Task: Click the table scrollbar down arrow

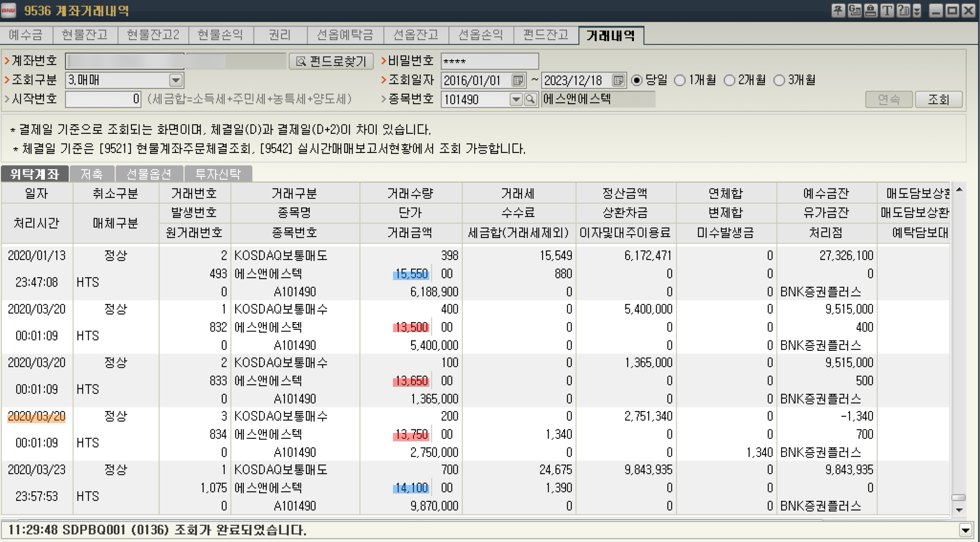Action: (959, 510)
